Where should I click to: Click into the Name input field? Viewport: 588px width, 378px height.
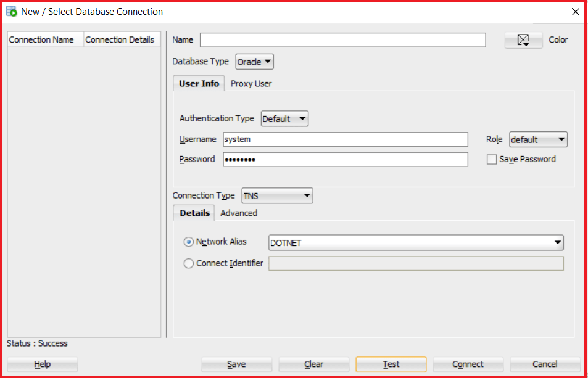343,40
